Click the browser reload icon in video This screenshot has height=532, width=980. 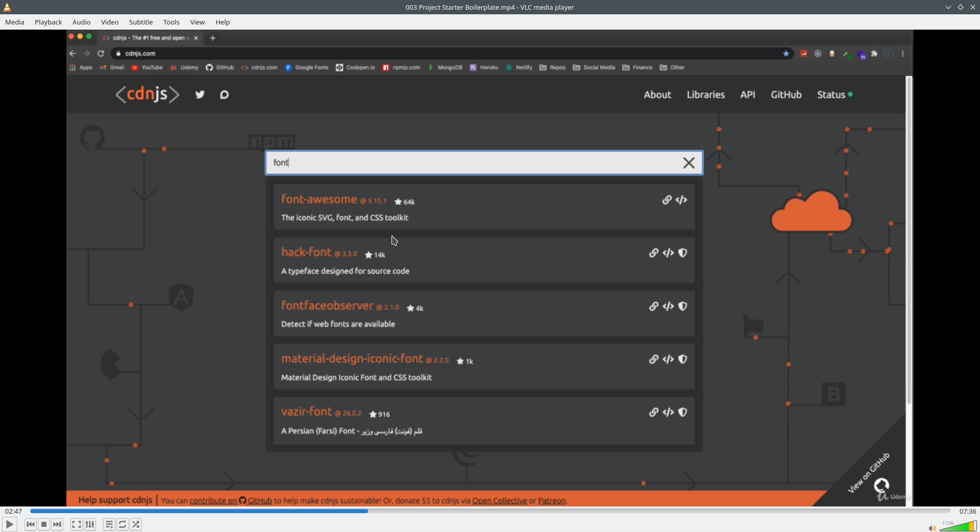[x=101, y=54]
